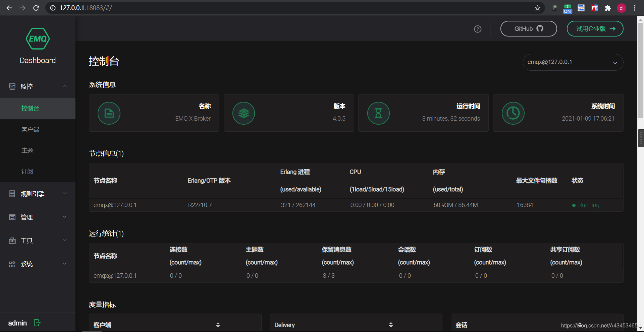Reload the page with refresh icon

click(x=36, y=8)
